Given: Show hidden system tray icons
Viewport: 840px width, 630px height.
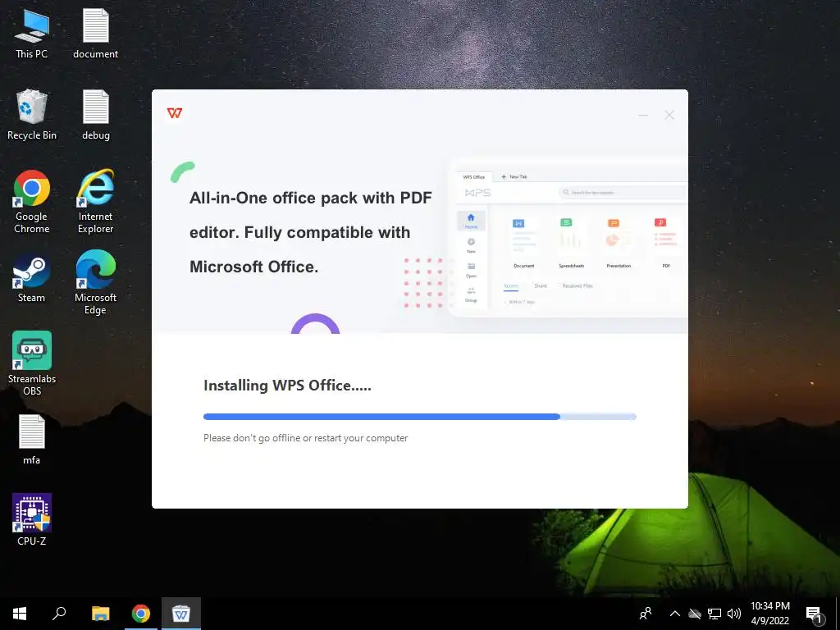Looking at the screenshot, I should click(675, 614).
